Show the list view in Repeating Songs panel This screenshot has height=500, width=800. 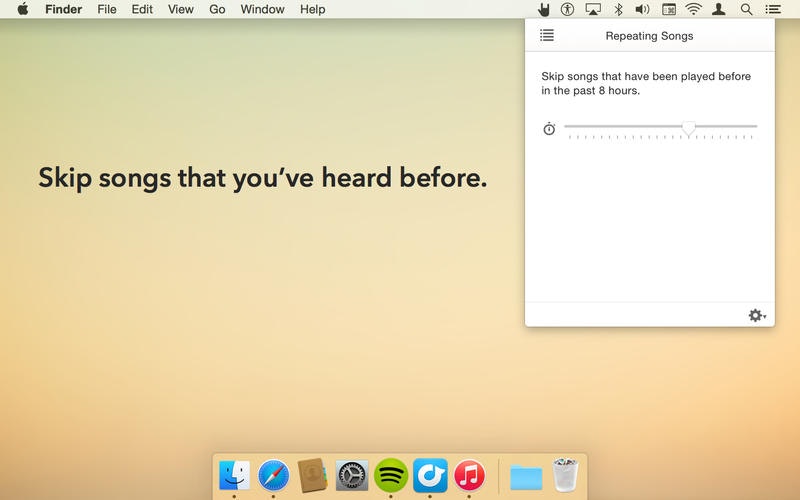point(547,35)
